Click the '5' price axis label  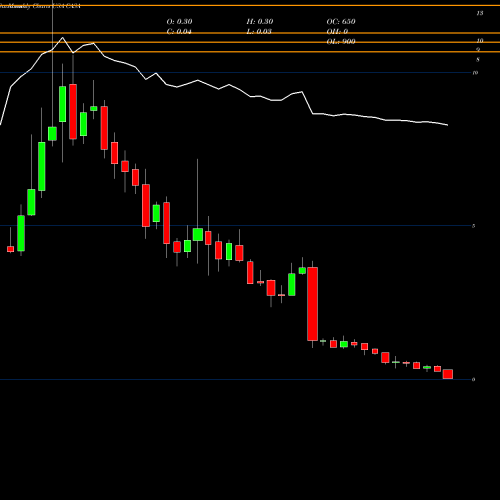473,226
